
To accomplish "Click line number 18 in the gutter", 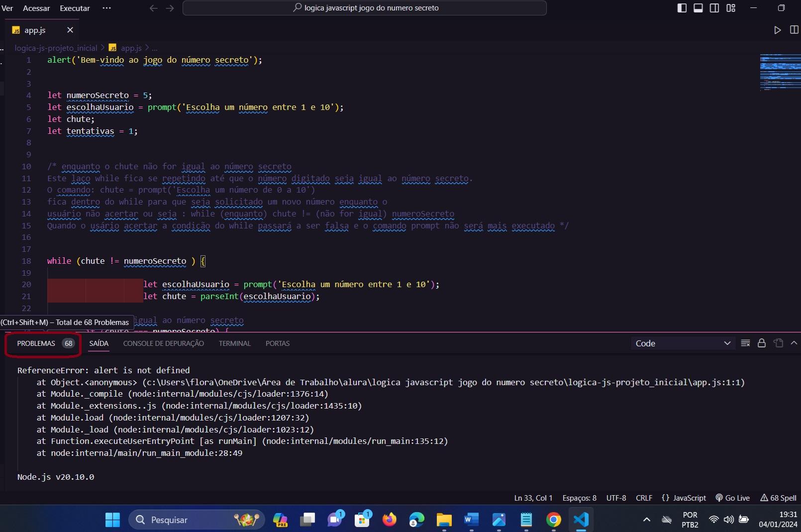I will [x=26, y=261].
